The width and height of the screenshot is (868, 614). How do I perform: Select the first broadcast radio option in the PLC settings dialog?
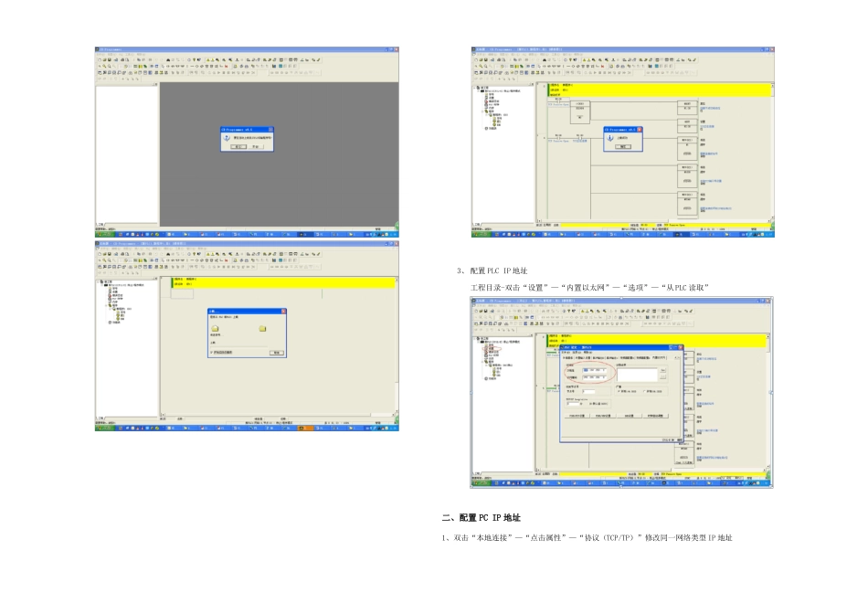click(619, 391)
